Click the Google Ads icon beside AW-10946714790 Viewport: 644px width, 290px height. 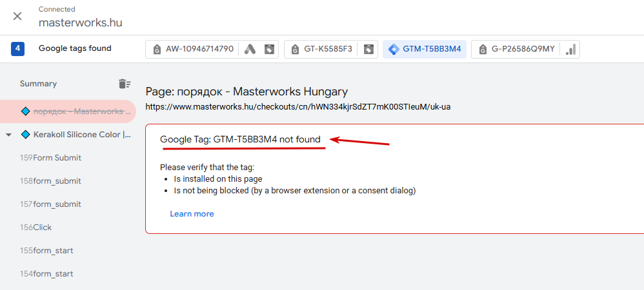click(x=250, y=49)
